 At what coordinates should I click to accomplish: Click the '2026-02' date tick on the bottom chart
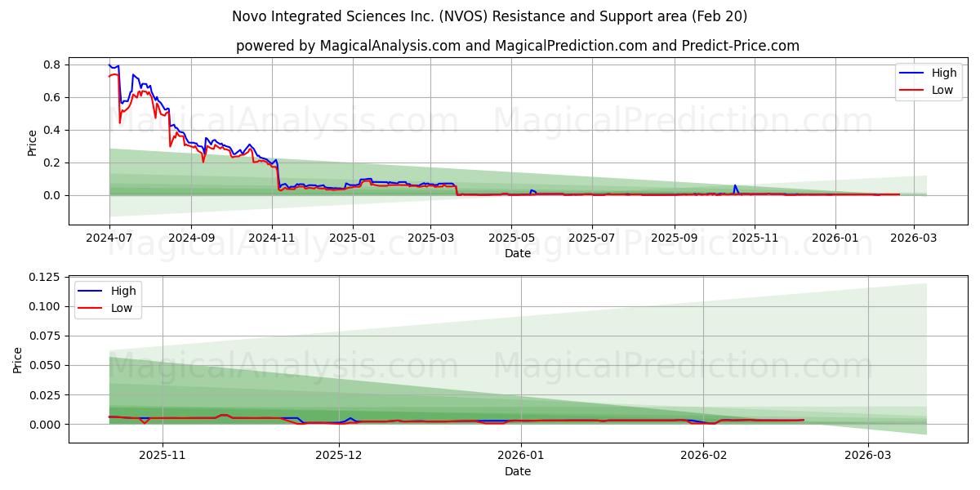tap(704, 457)
